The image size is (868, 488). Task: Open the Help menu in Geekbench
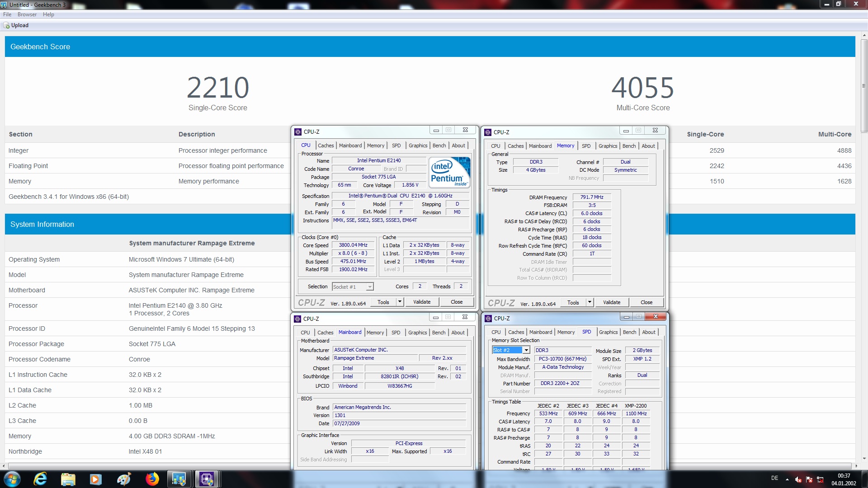tap(48, 14)
